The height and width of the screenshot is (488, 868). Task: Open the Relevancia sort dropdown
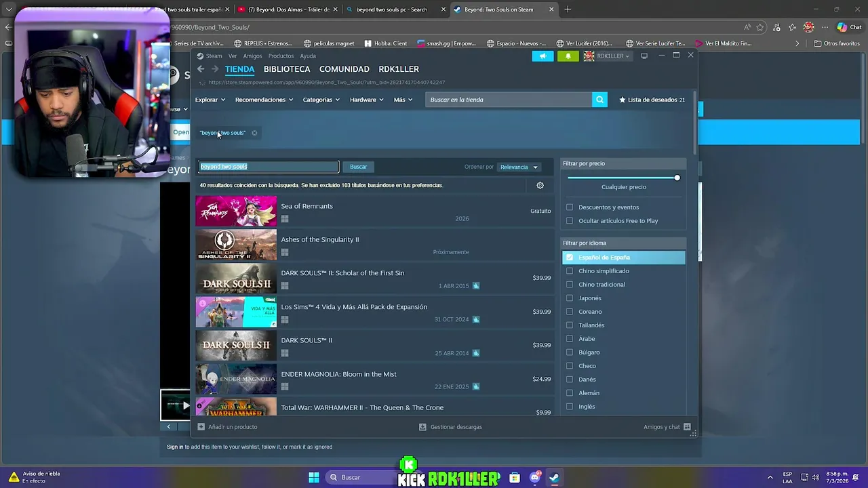point(519,167)
